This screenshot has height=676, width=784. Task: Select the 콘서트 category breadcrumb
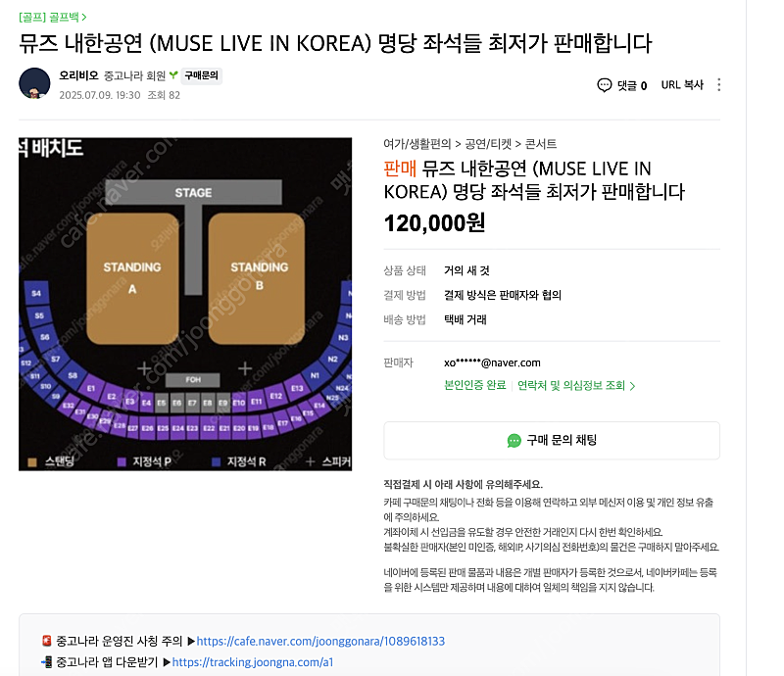[x=541, y=144]
